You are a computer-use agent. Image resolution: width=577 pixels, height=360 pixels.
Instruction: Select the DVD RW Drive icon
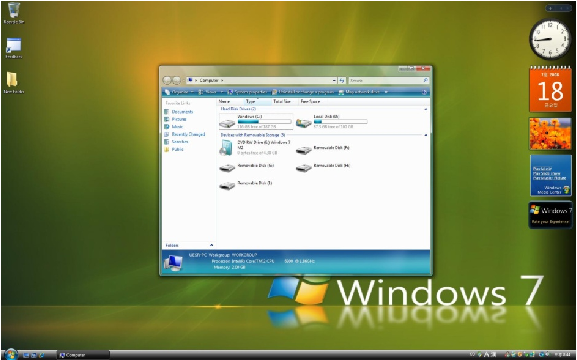tap(226, 148)
